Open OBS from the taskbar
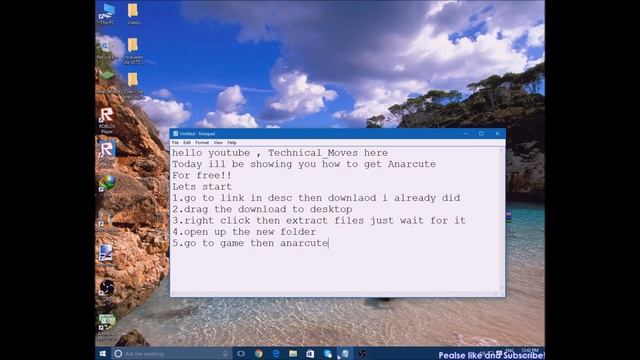Screen dimensions: 640x360 [362, 353]
